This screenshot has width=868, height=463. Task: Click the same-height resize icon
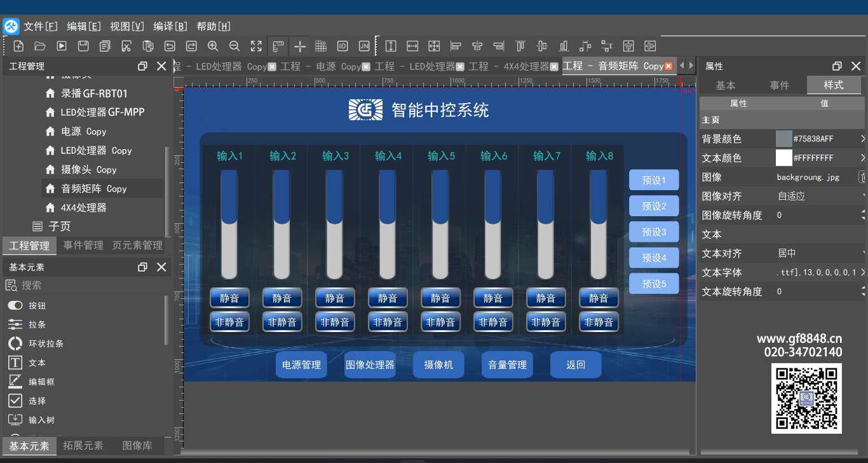pos(391,46)
